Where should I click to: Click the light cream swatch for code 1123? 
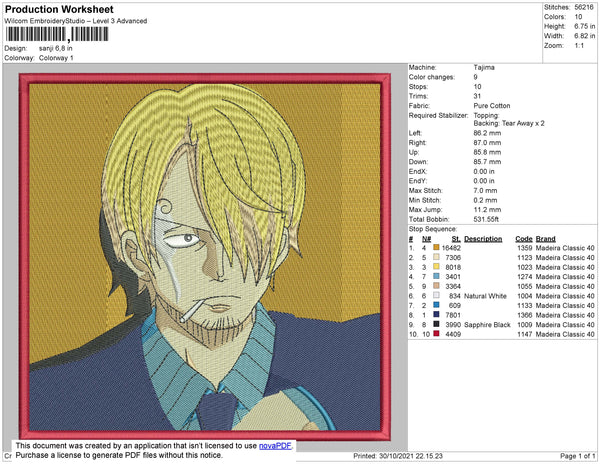coord(436,257)
